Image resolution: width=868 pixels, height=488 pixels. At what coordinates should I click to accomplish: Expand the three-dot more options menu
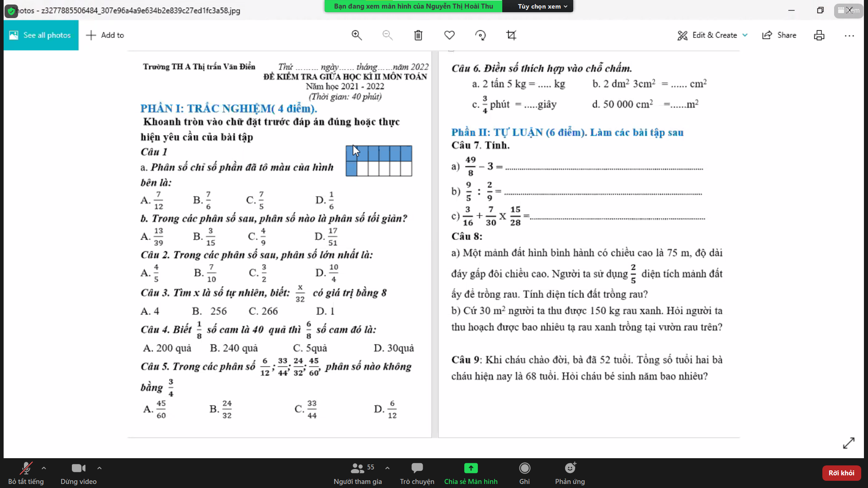click(849, 35)
